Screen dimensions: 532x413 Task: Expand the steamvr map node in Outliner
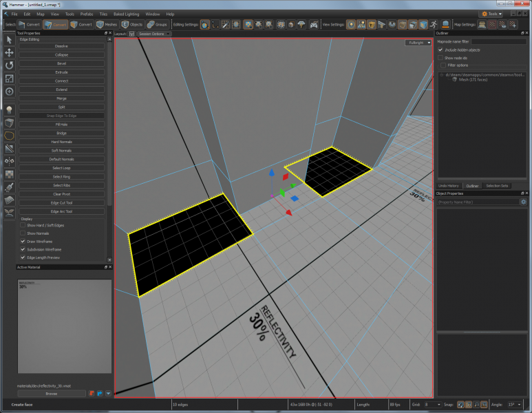442,74
